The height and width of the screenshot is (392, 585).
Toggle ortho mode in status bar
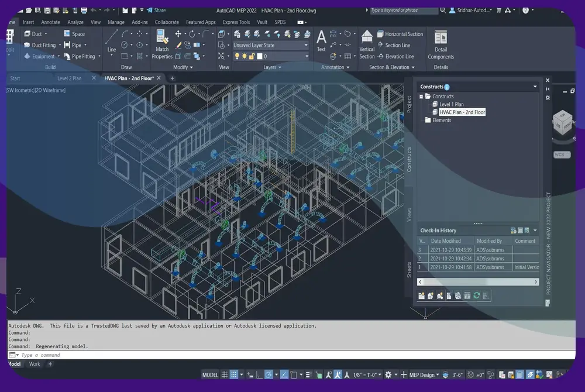[259, 375]
